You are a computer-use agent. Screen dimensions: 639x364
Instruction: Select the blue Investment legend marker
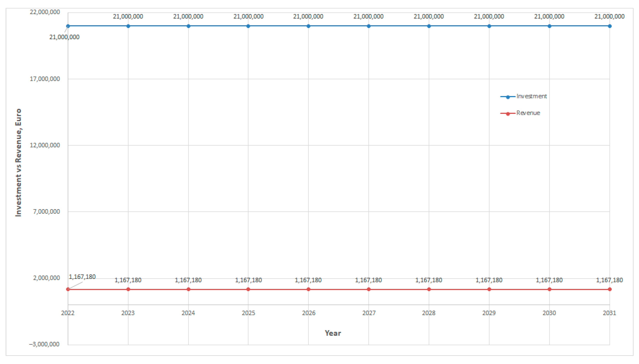(508, 97)
